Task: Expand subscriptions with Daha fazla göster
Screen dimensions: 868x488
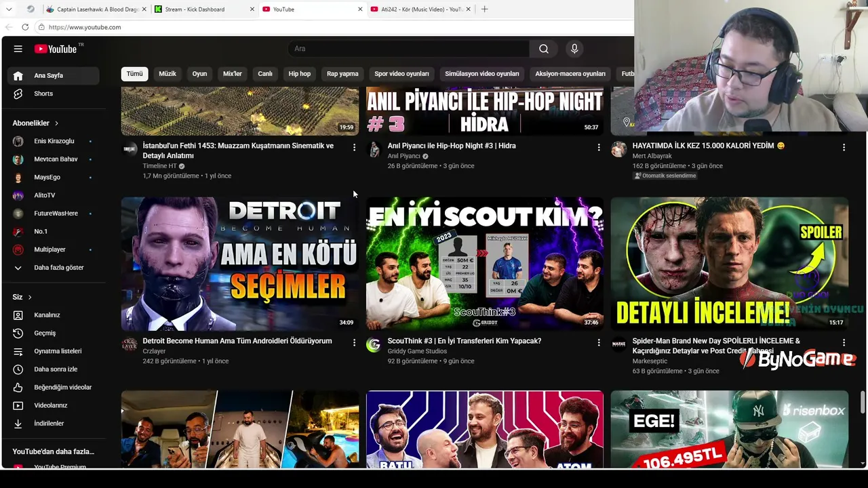Action: click(x=54, y=268)
